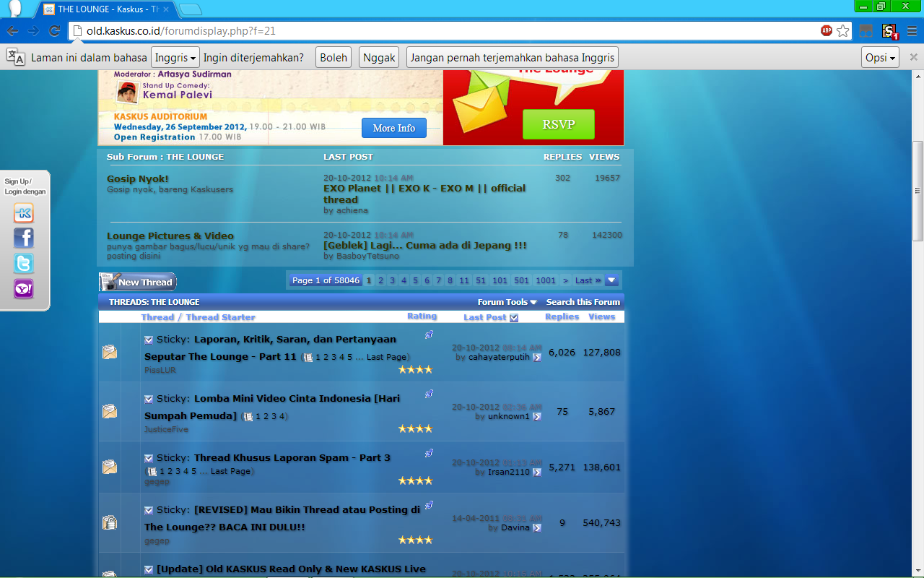Switch to THE LOUNGE - Kaskus browser tab
This screenshot has width=924, height=578.
coord(106,9)
